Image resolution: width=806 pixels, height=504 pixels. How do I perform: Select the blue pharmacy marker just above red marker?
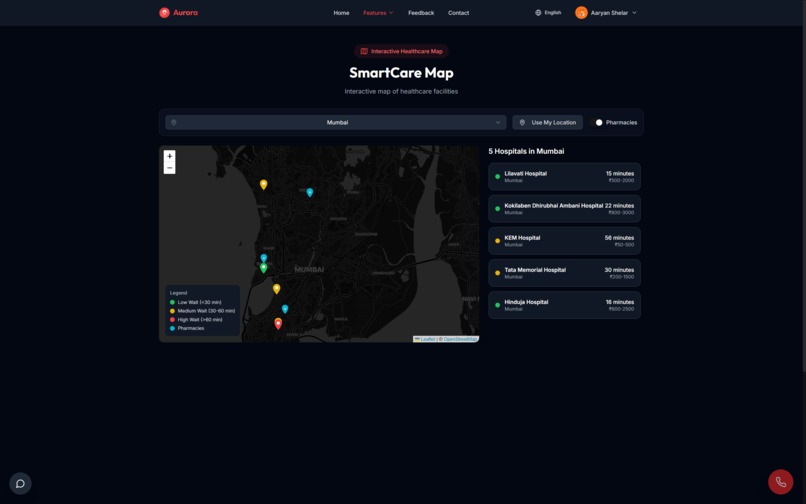point(285,309)
